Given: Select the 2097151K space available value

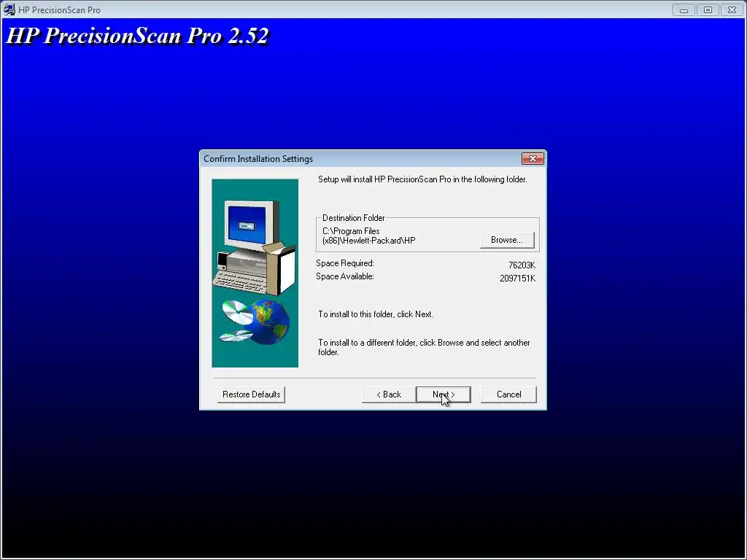Looking at the screenshot, I should point(517,279).
